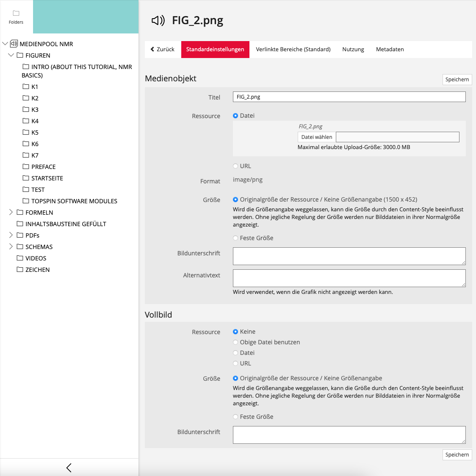Viewport: 476px width, 476px height.
Task: Click the top Speichern button
Action: pos(457,80)
